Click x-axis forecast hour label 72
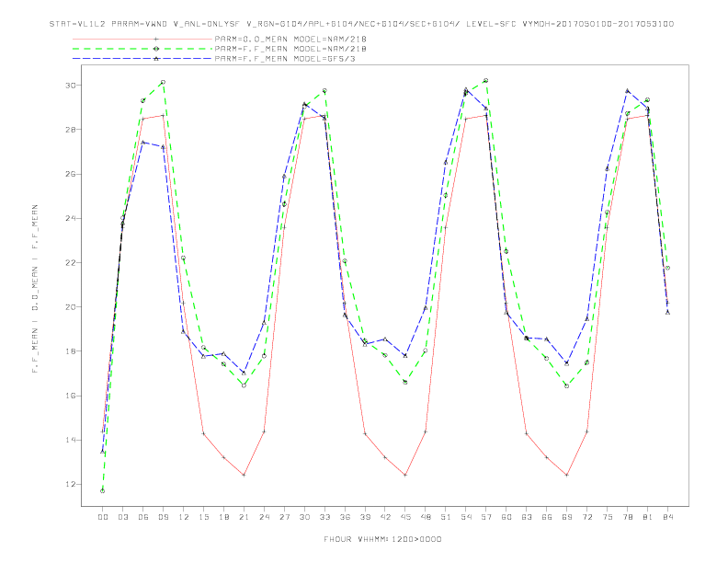The image size is (728, 563). (587, 517)
